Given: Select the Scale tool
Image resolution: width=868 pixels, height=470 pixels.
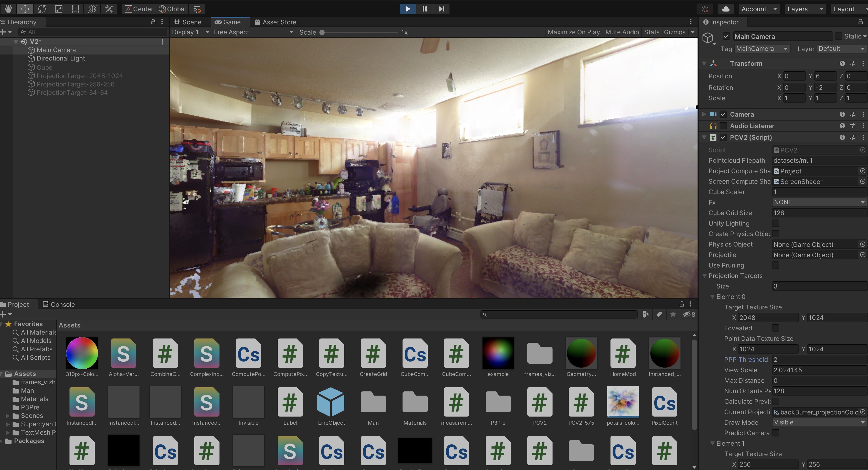Looking at the screenshot, I should (x=59, y=9).
